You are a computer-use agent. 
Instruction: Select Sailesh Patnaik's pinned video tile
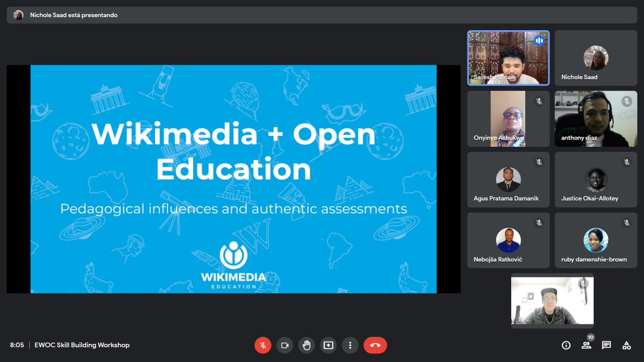(508, 57)
